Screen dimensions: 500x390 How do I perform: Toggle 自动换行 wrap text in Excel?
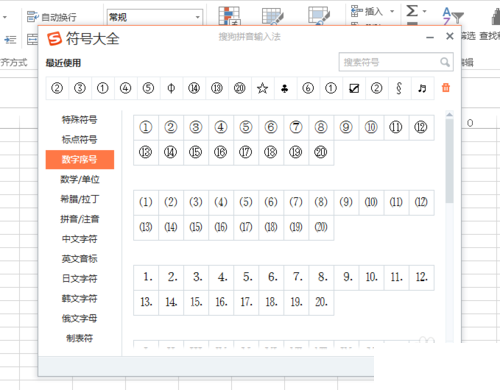pyautogui.click(x=52, y=17)
